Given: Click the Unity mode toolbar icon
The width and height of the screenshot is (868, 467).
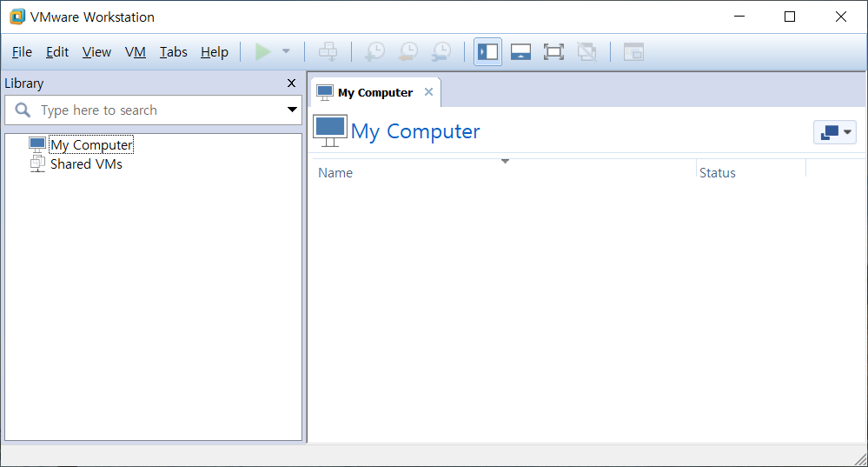Looking at the screenshot, I should pyautogui.click(x=586, y=52).
